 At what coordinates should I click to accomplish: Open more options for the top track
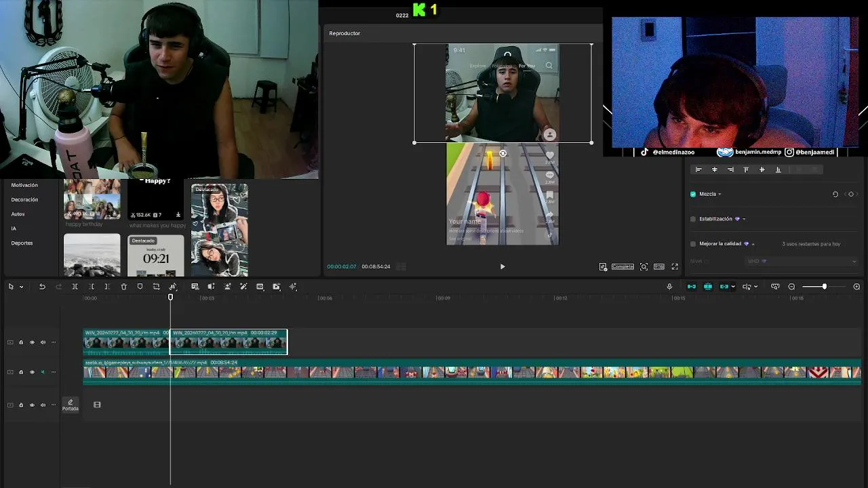(54, 342)
